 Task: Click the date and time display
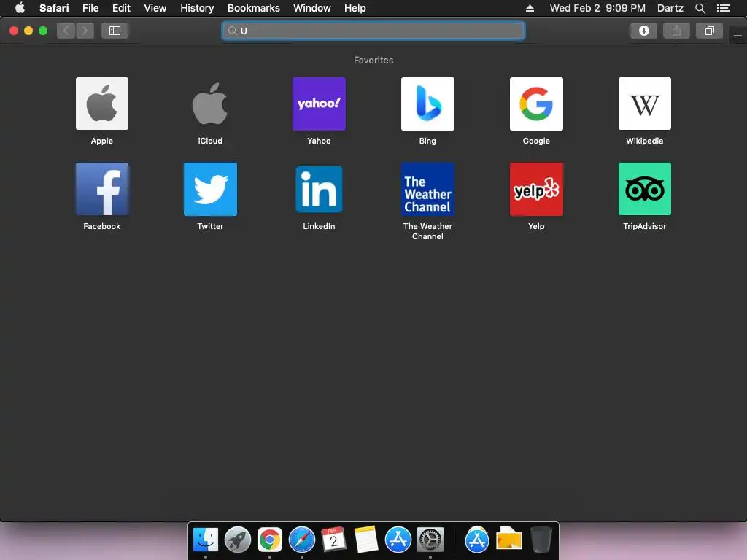pyautogui.click(x=597, y=8)
